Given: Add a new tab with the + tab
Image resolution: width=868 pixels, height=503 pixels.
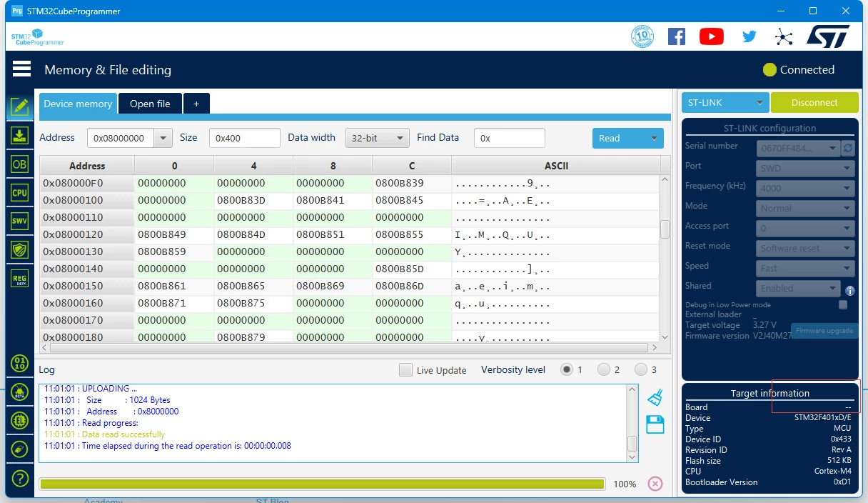Looking at the screenshot, I should tap(196, 104).
